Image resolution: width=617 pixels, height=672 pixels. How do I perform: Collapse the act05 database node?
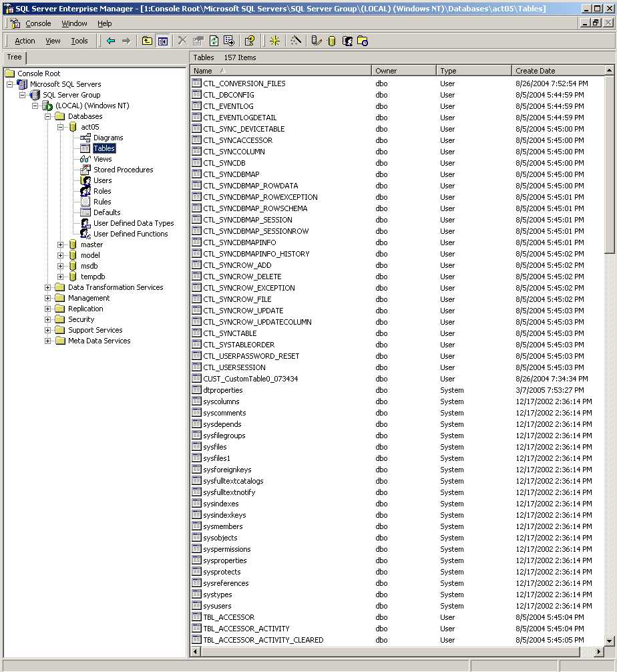pos(60,127)
